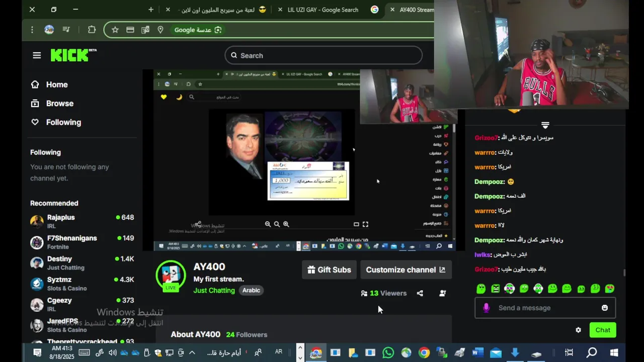Image resolution: width=644 pixels, height=362 pixels.
Task: Click the purple microphone icon in chat
Action: pos(486,308)
